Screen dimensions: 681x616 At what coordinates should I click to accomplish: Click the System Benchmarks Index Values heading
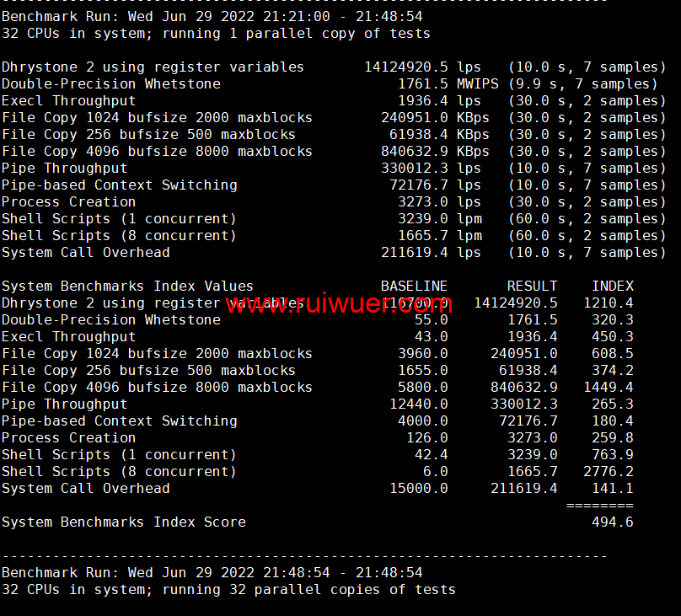(127, 287)
